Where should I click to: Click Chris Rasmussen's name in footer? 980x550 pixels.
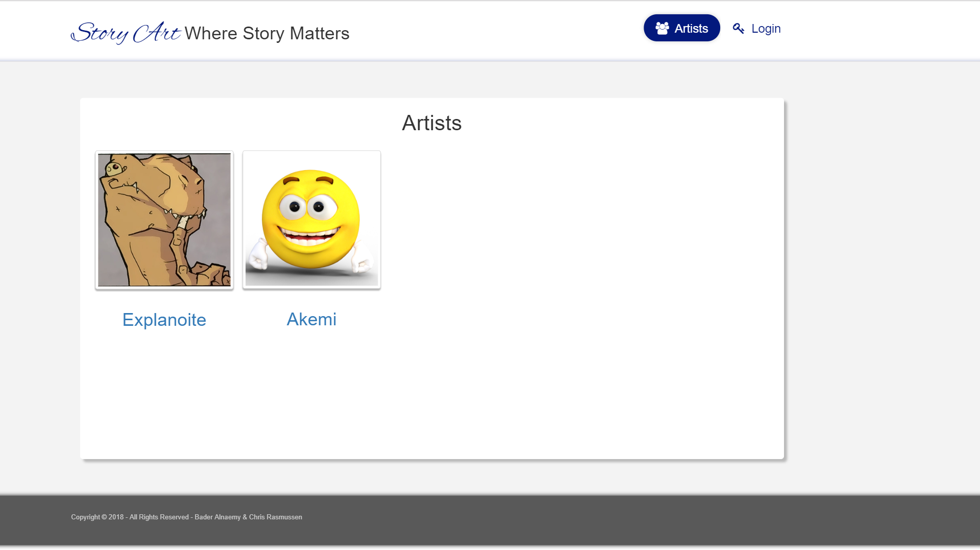point(275,517)
